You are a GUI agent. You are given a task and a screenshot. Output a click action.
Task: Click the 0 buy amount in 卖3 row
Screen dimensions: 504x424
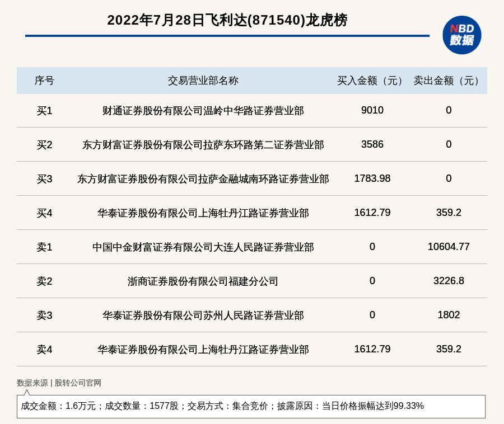(x=372, y=314)
